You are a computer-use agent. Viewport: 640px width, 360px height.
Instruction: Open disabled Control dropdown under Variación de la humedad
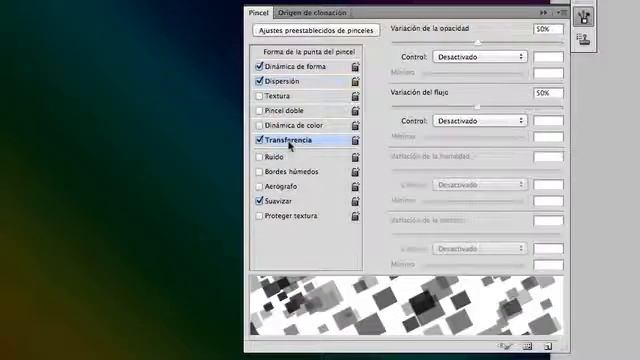pos(480,185)
